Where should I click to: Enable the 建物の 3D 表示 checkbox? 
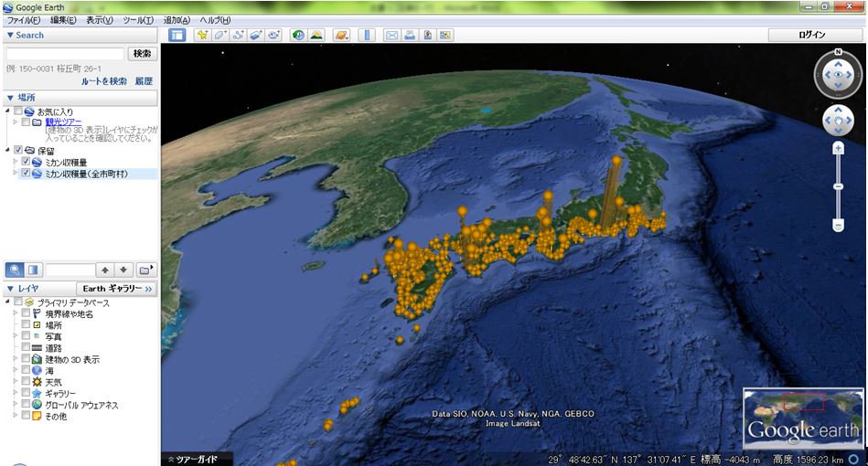[26, 359]
